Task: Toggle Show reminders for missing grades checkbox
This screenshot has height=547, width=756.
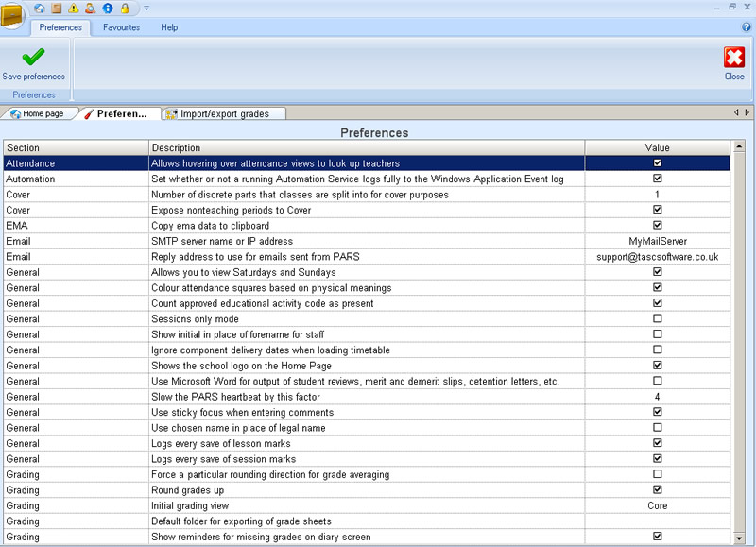Action: pyautogui.click(x=657, y=536)
